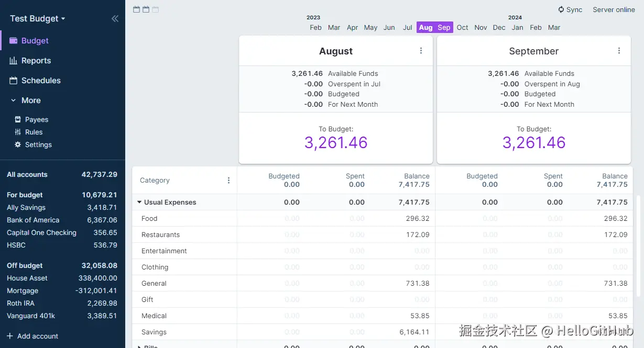The image size is (644, 348).
Task: Open the Test Budget dropdown menu
Action: [x=38, y=19]
